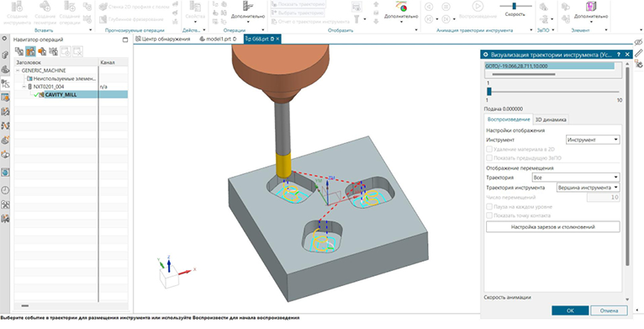Click the tool path position slider handle
The height and width of the screenshot is (329, 644).
click(x=488, y=92)
